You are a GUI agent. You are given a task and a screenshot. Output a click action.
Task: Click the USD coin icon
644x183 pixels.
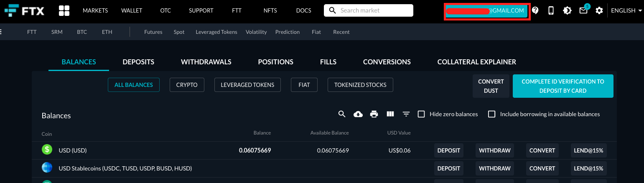click(47, 150)
